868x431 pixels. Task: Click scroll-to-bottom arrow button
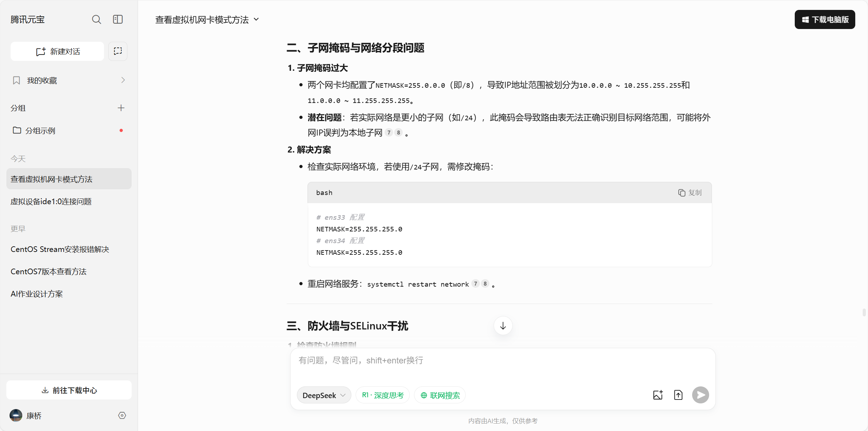(503, 326)
